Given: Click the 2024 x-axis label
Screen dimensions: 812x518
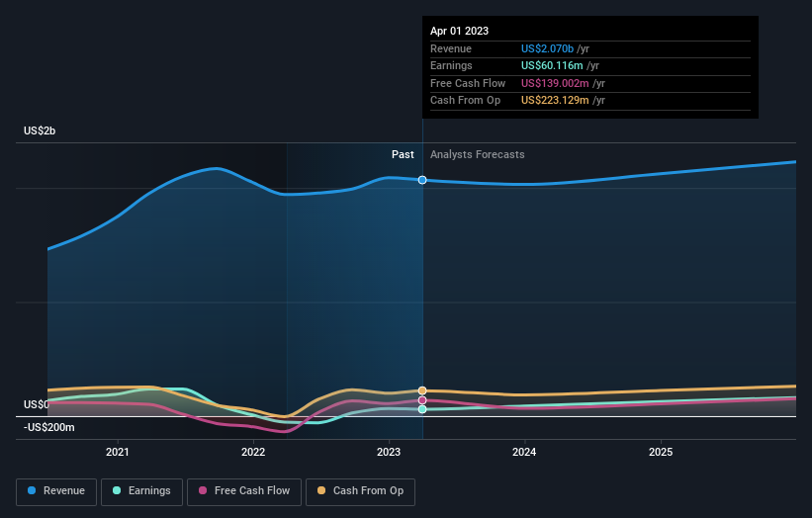Looking at the screenshot, I should [524, 453].
